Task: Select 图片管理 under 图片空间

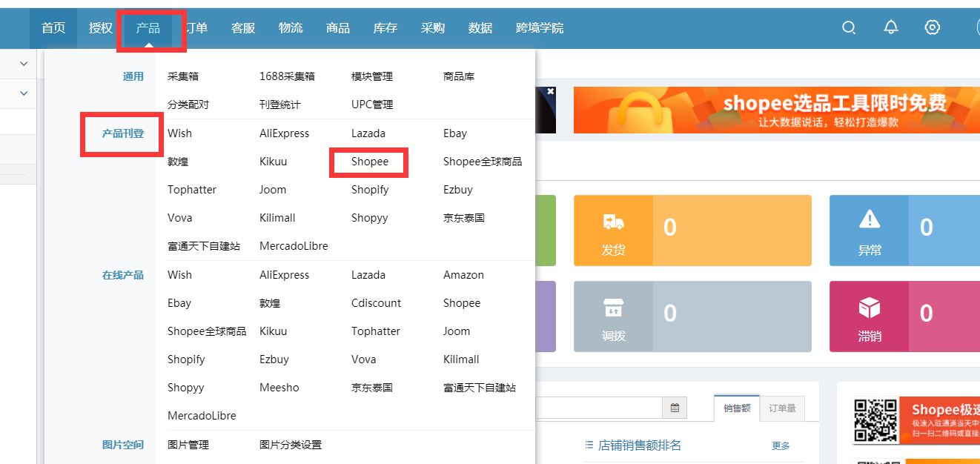Action: pyautogui.click(x=188, y=445)
